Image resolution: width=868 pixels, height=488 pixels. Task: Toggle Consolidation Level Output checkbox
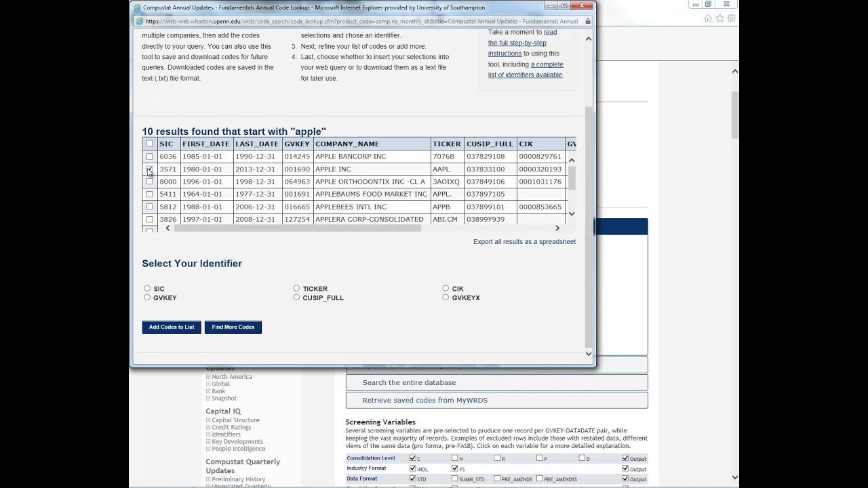click(625, 458)
